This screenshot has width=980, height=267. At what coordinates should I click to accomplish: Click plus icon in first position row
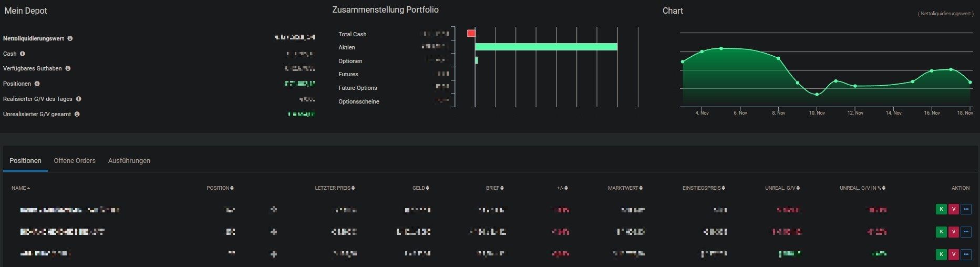pyautogui.click(x=273, y=210)
